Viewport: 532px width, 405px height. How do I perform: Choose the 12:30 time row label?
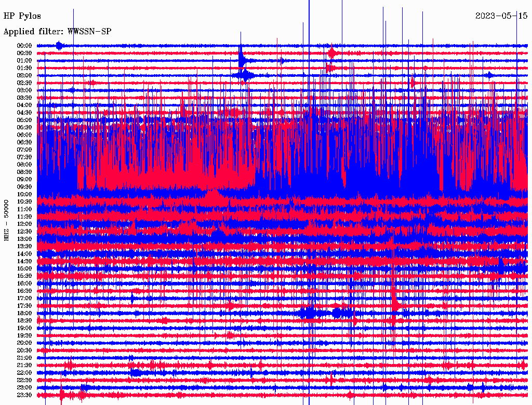pyautogui.click(x=24, y=232)
